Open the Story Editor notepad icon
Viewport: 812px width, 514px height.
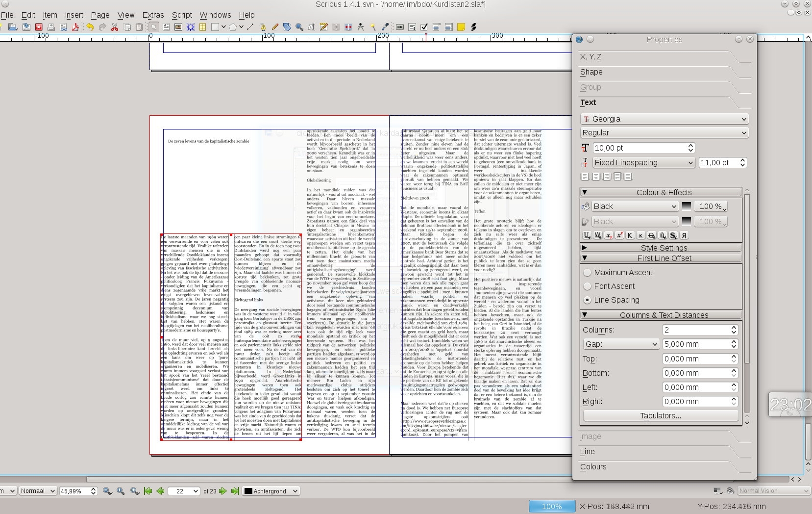(x=323, y=27)
